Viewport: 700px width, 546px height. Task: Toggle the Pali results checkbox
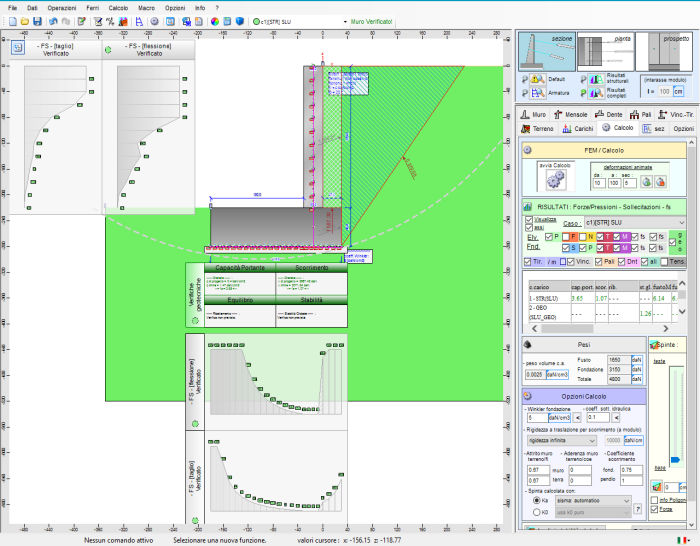599,262
